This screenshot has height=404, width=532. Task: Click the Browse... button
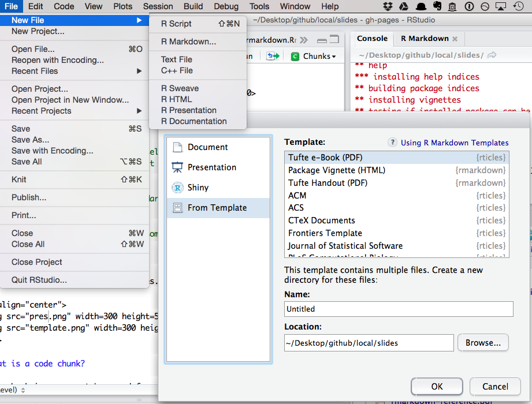click(483, 343)
